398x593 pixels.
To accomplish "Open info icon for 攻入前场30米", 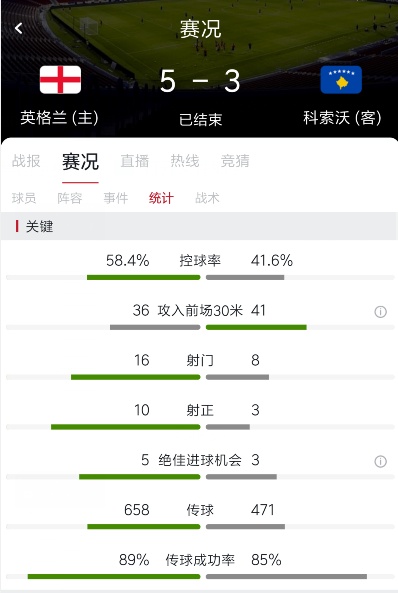I will click(x=380, y=312).
